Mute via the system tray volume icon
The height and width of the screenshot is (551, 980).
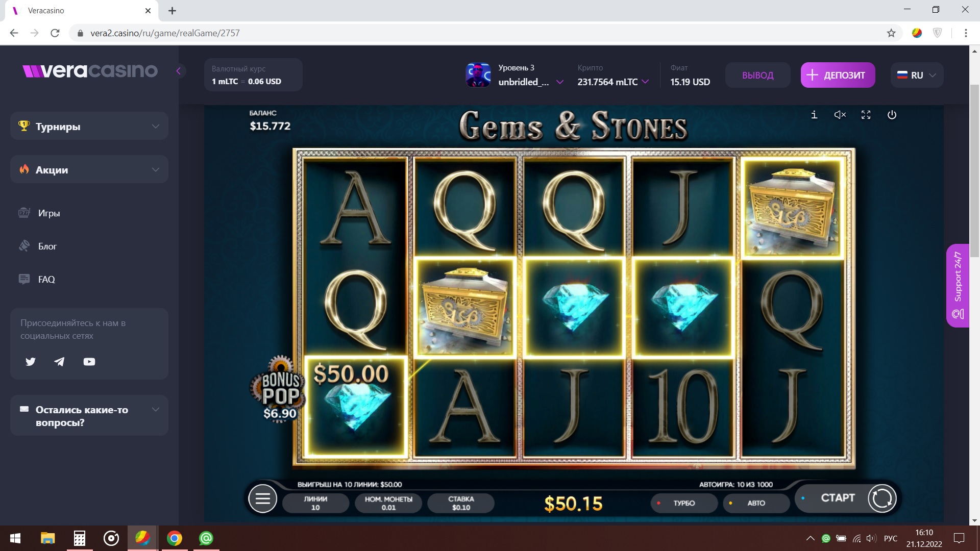(x=871, y=538)
